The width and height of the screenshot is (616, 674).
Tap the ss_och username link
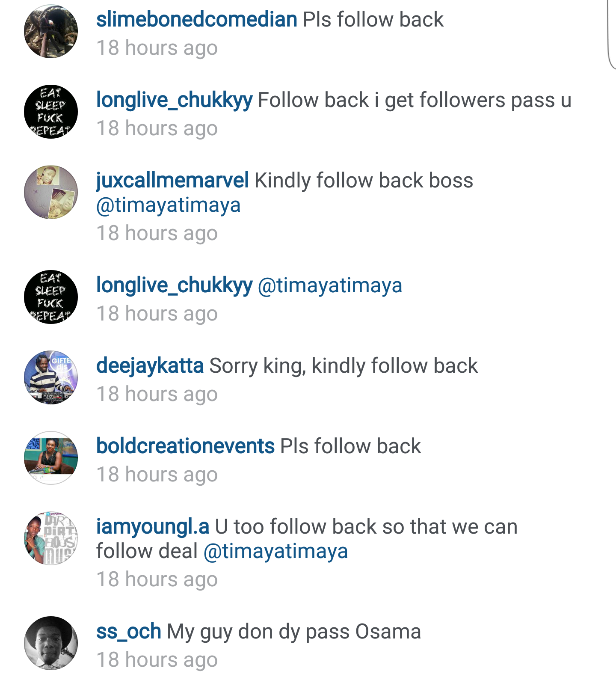point(129,632)
